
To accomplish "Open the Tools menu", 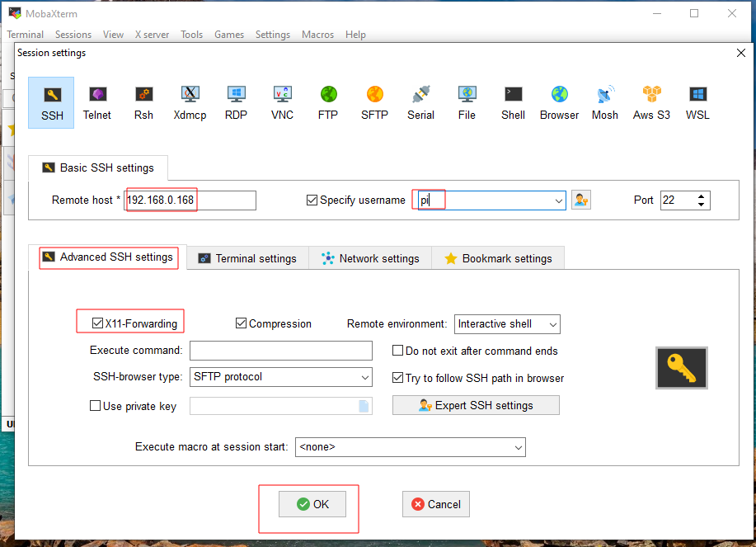I will coord(192,35).
